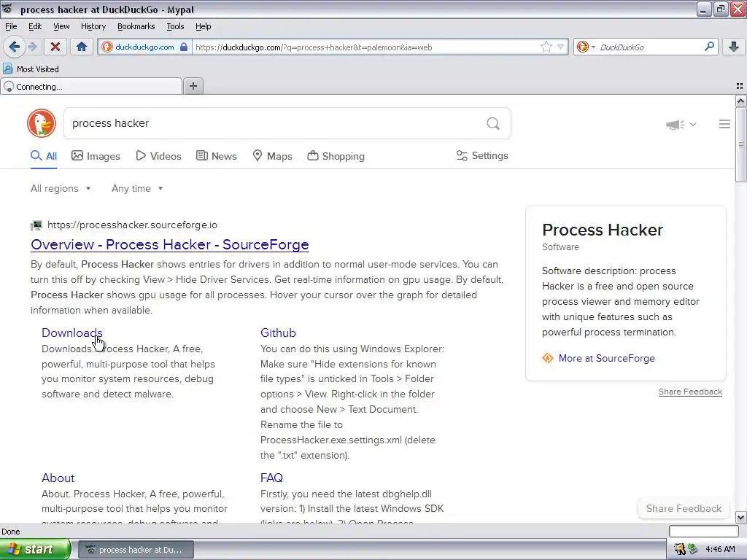Screen dimensions: 747x560
Task: Open the About sitelink
Action: (x=58, y=478)
